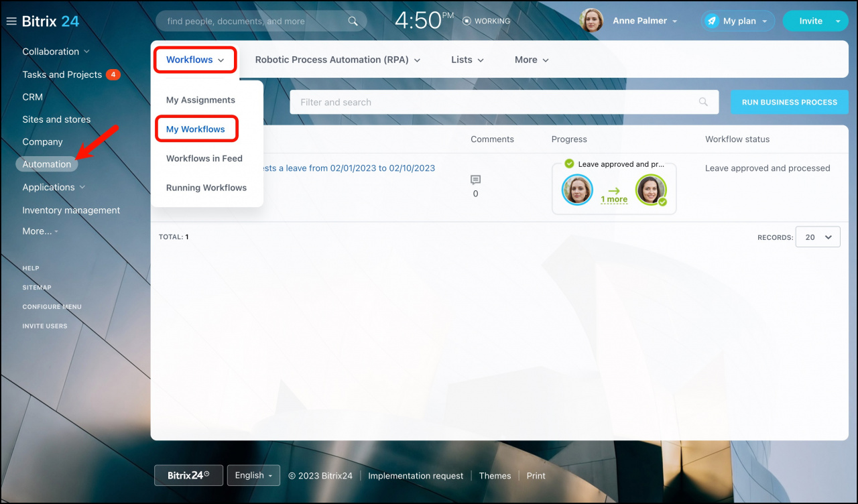Open Company in the sidebar
Screen dimensions: 858x504
tap(42, 142)
